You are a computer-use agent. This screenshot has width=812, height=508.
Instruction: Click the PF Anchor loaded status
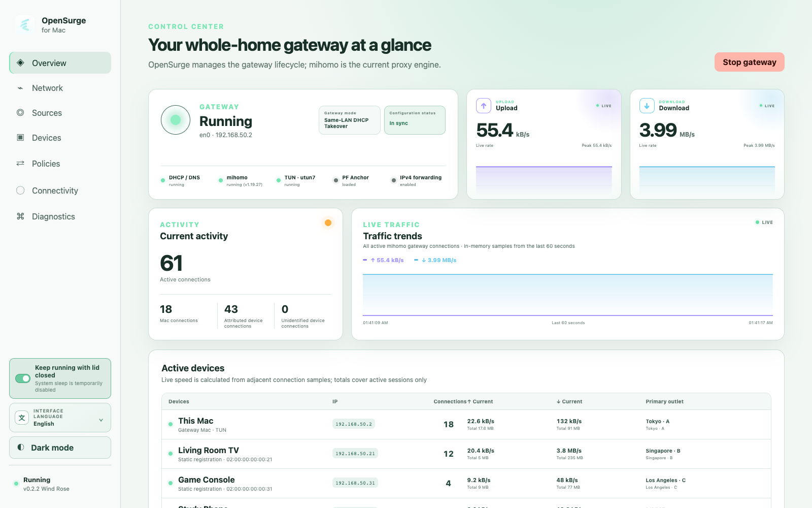coord(351,181)
